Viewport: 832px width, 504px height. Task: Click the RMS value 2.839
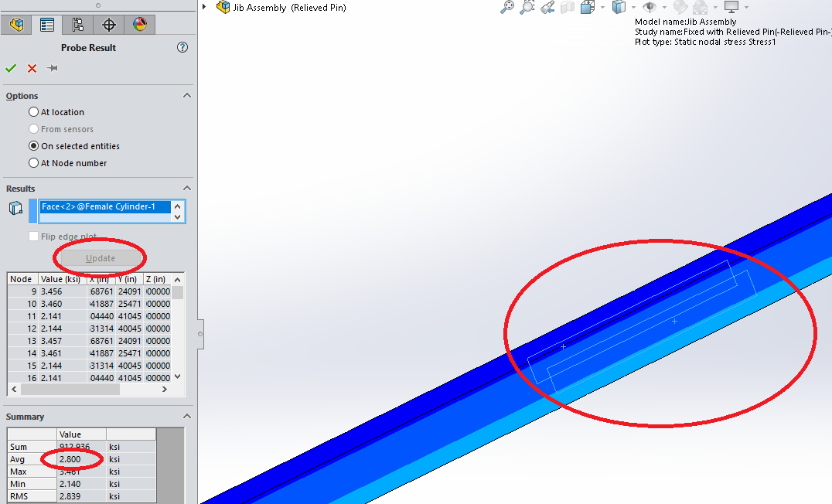pyautogui.click(x=70, y=496)
